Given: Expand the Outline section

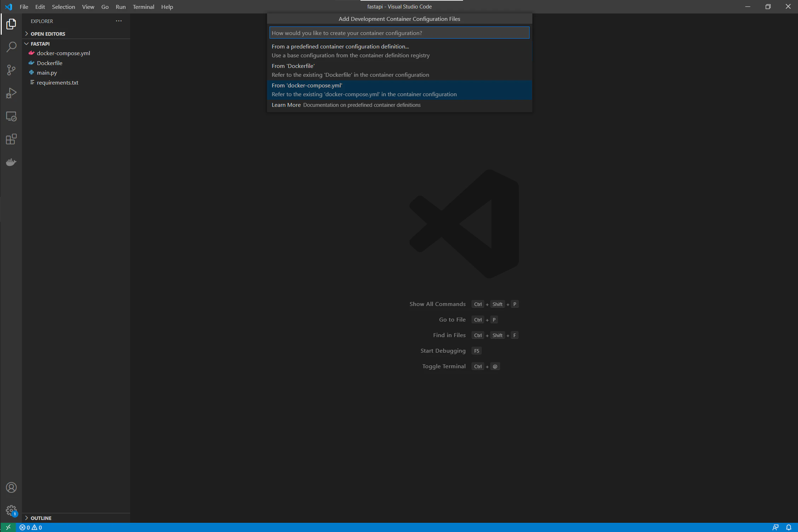Looking at the screenshot, I should [41, 518].
